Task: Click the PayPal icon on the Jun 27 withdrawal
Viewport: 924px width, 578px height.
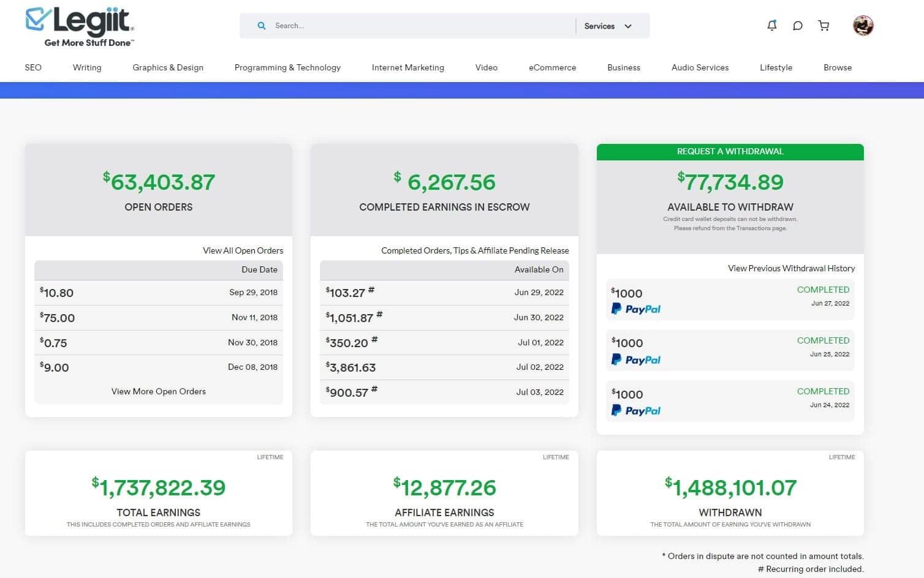Action: [635, 309]
